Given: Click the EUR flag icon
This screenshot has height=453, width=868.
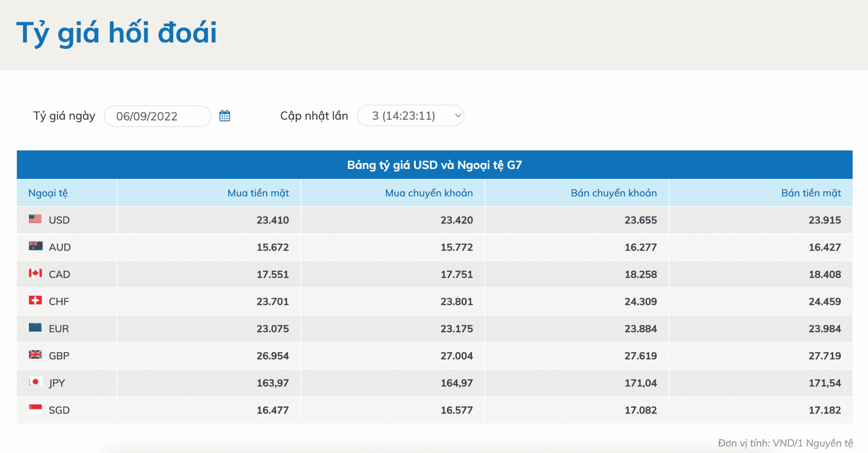Looking at the screenshot, I should (35, 327).
